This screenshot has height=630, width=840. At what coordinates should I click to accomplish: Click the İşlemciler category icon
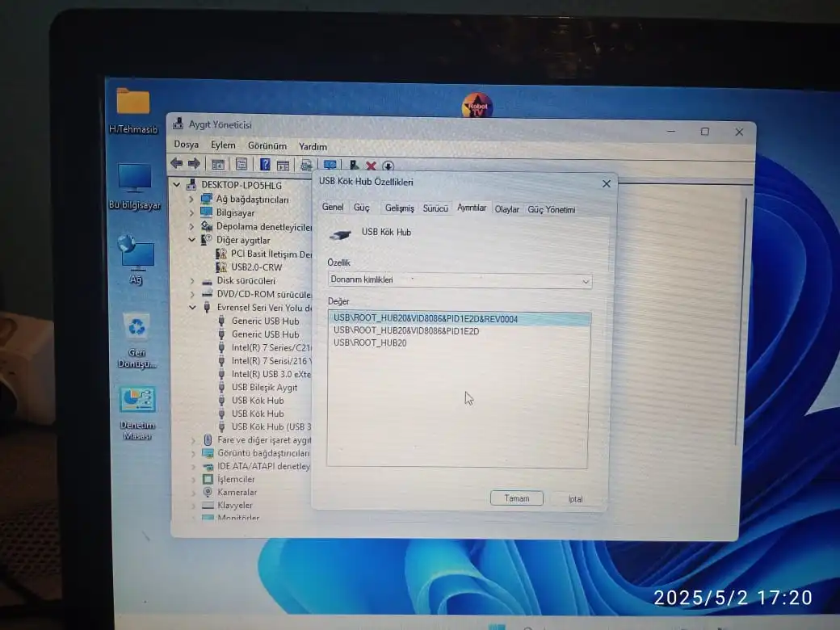[x=208, y=479]
